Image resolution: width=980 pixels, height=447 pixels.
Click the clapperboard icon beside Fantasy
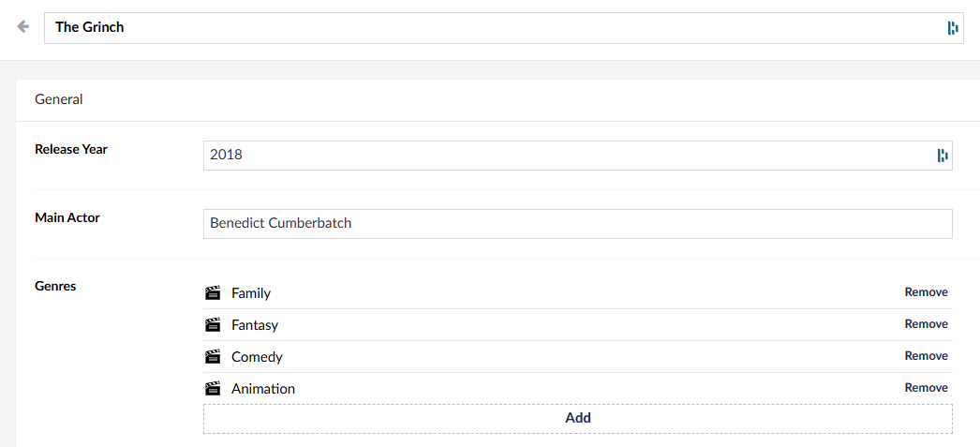[213, 324]
